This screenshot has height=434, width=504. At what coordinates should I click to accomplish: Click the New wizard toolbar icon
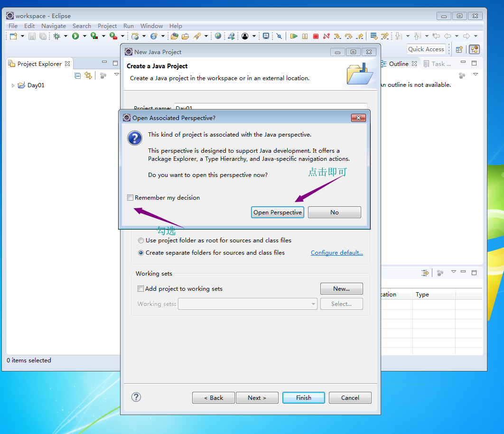pyautogui.click(x=13, y=37)
